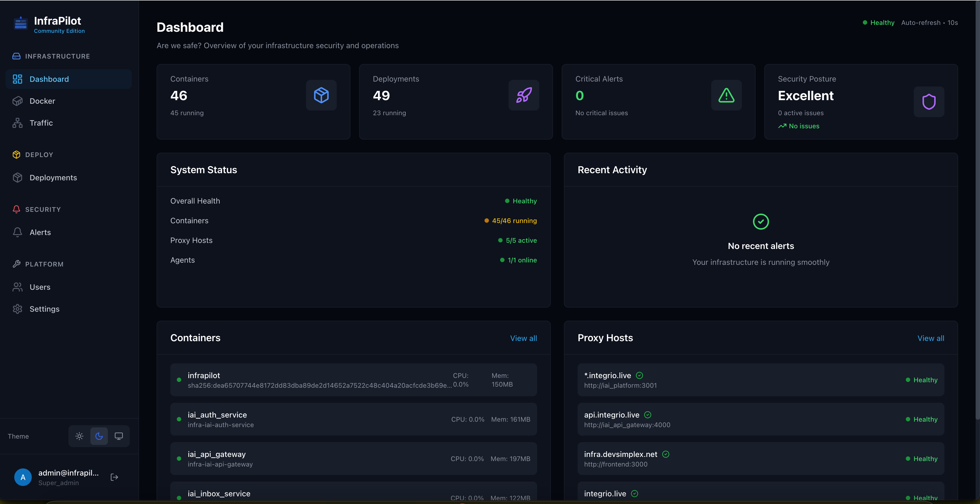980x504 pixels.
Task: Click the Security Posture shield icon
Action: tap(929, 102)
